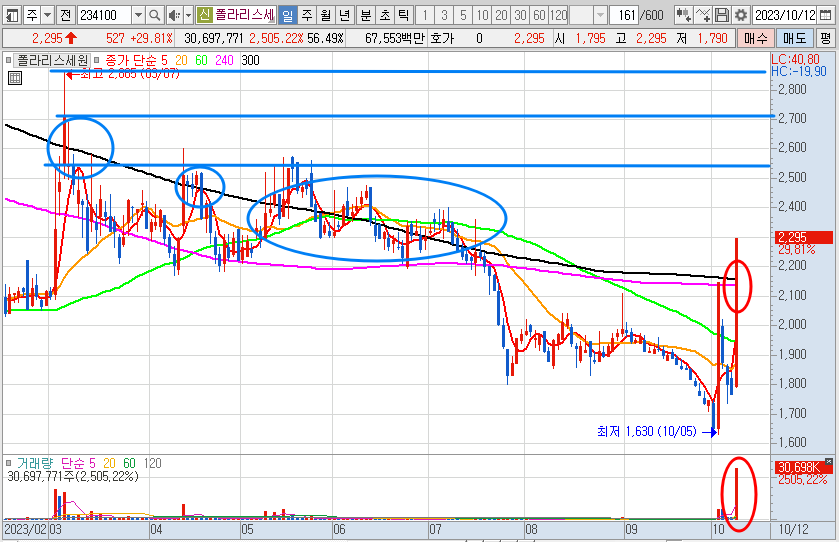Screen dimensions: 839x542
Task: Switch to tick 틱 chart
Action: tap(403, 15)
